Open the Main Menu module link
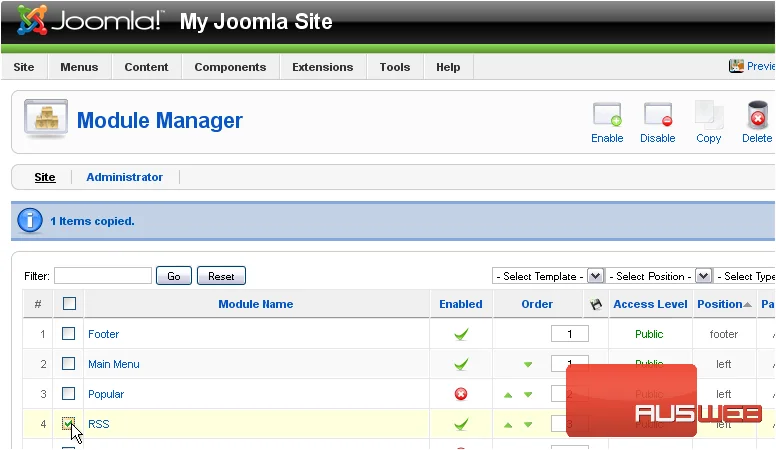The height and width of the screenshot is (450, 776). [x=114, y=364]
